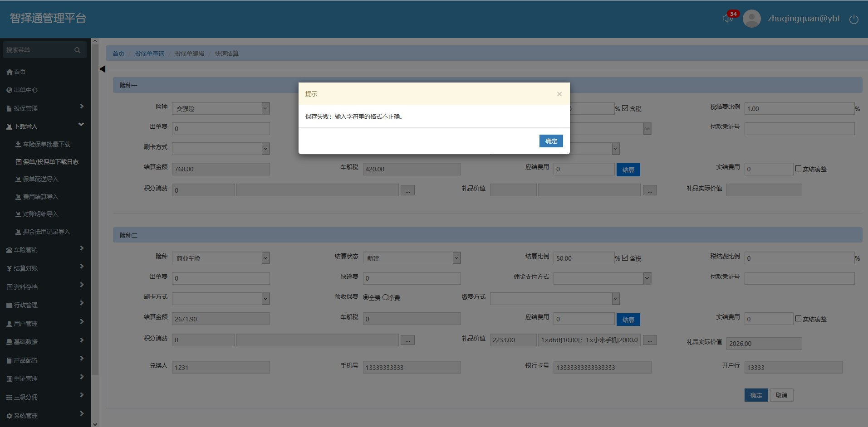Close the 提示 dialog with X
Screen dimensions: 868x427
(x=559, y=94)
